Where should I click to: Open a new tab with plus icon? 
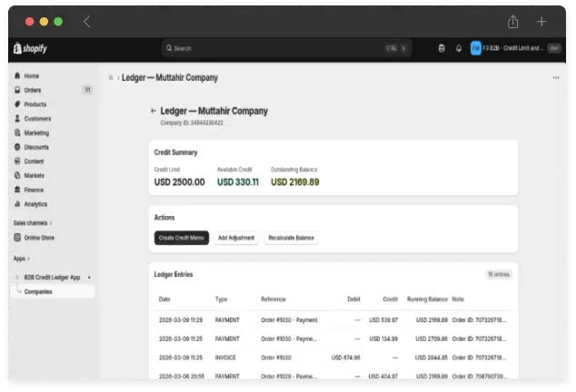pyautogui.click(x=541, y=22)
